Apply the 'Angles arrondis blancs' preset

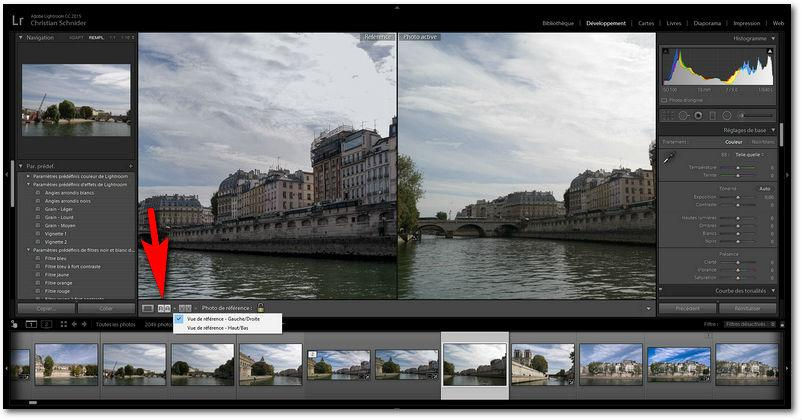[x=69, y=193]
